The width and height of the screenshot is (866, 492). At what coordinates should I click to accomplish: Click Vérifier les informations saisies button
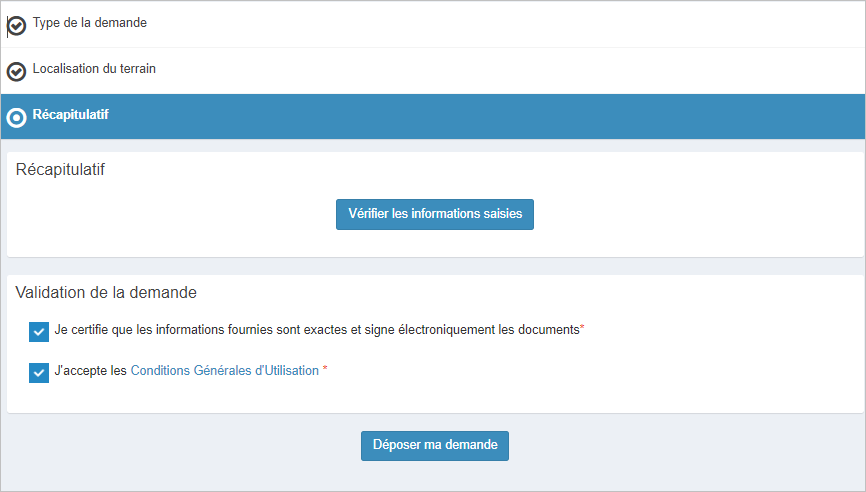pyautogui.click(x=435, y=214)
